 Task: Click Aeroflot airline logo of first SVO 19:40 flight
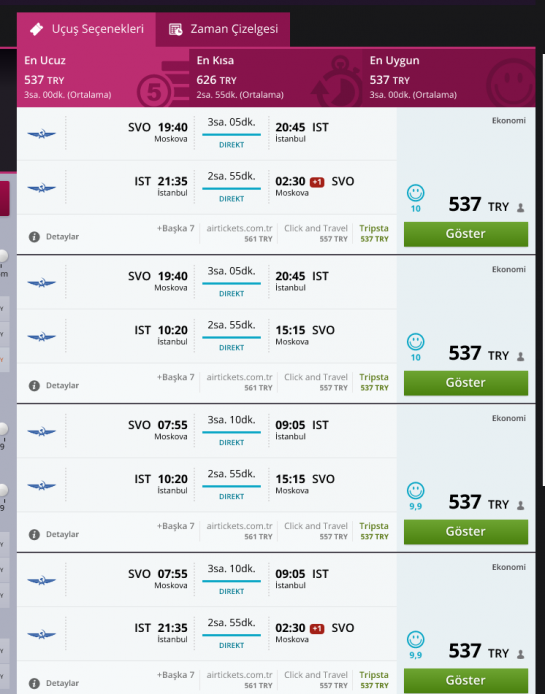click(x=42, y=134)
